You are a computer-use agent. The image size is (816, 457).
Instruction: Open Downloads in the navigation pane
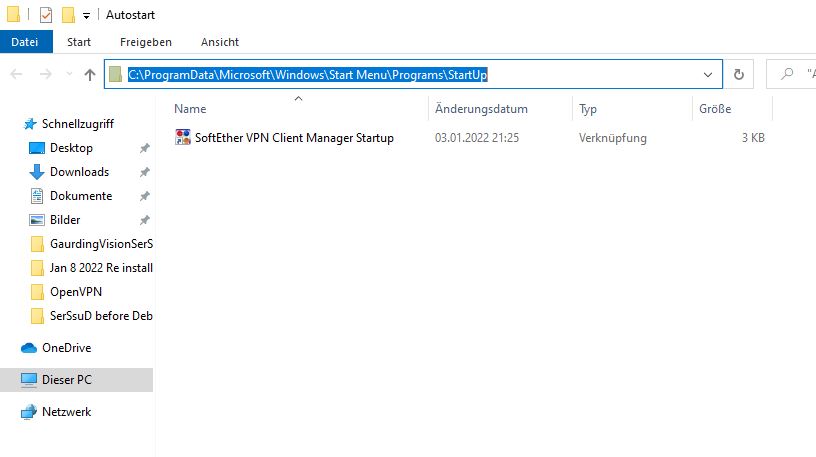(x=79, y=172)
